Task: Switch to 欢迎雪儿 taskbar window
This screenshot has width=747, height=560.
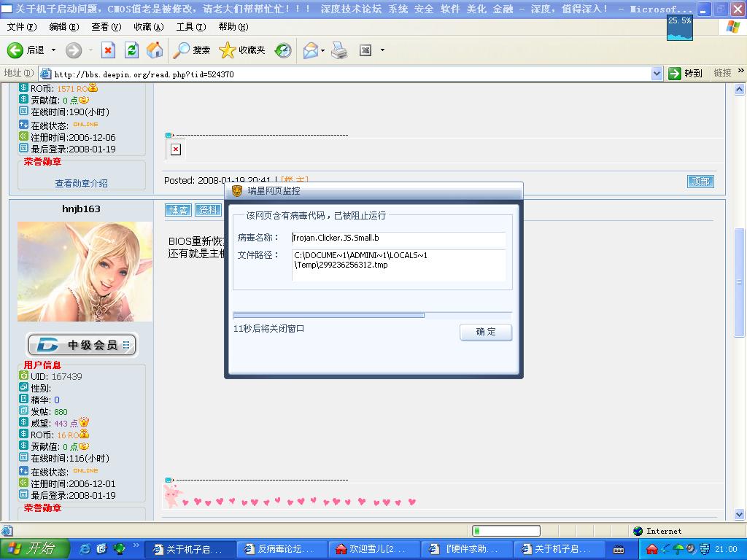Action: 375,550
